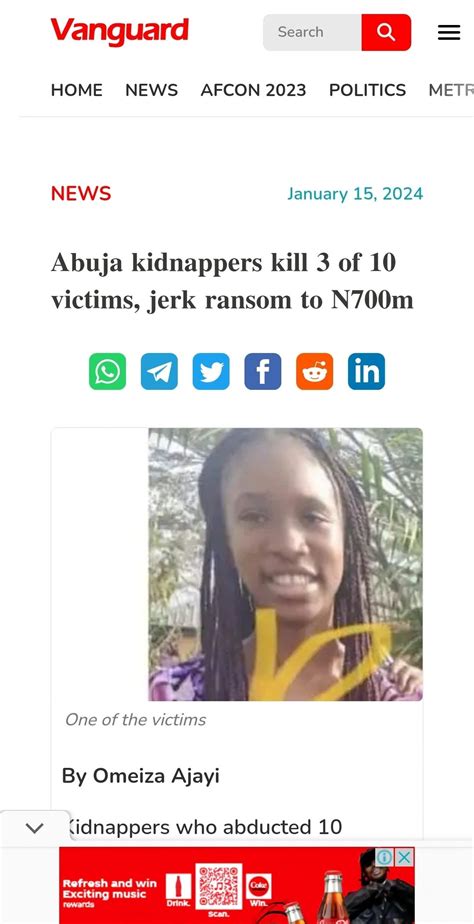This screenshot has height=924, width=474.
Task: Open the POLITICS section
Action: pyautogui.click(x=367, y=90)
